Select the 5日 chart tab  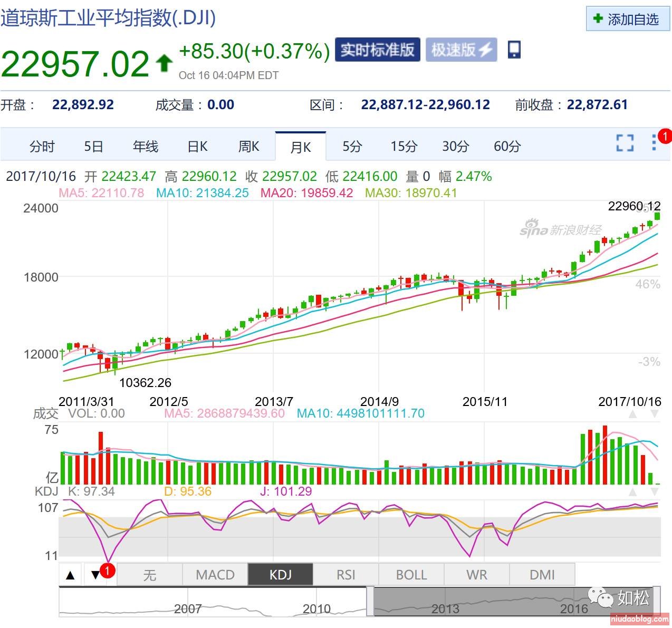(93, 146)
